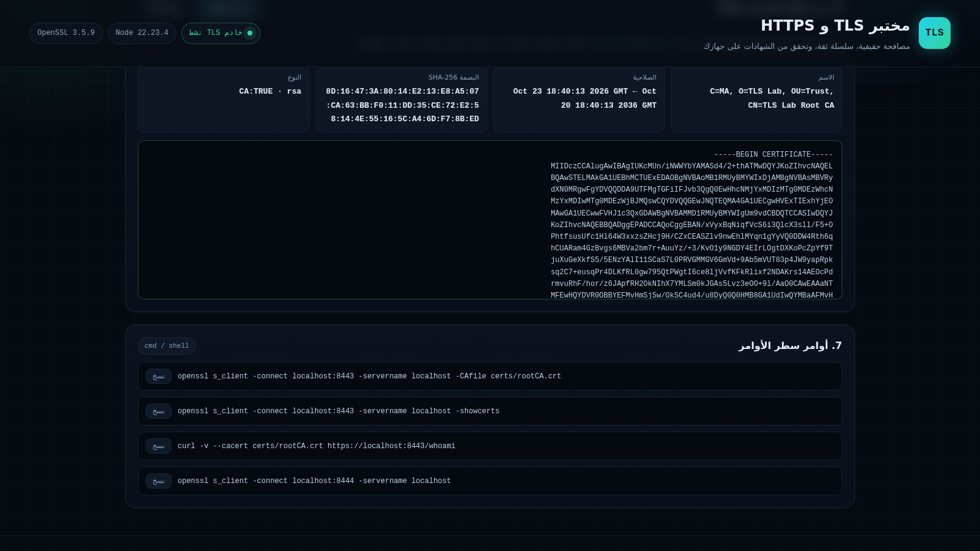Viewport: 980px width, 551px height.
Task: Click the TLS logo badge
Action: (x=935, y=33)
